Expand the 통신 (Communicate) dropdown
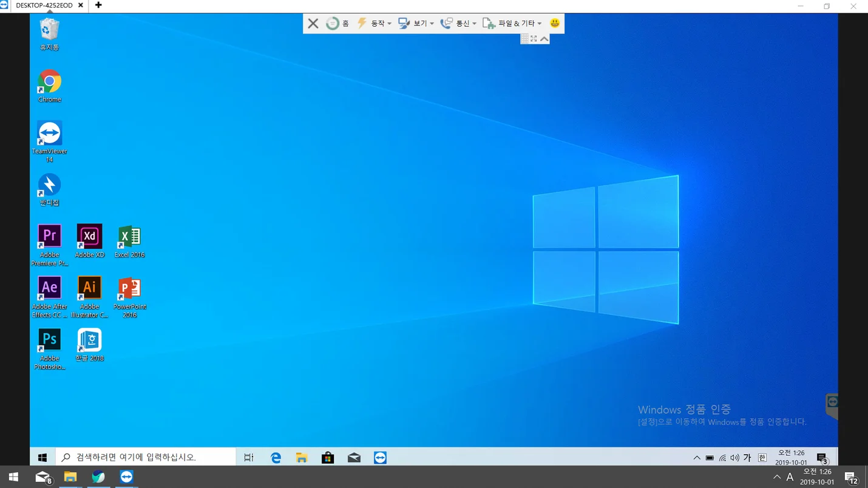The width and height of the screenshot is (868, 488). tap(458, 24)
